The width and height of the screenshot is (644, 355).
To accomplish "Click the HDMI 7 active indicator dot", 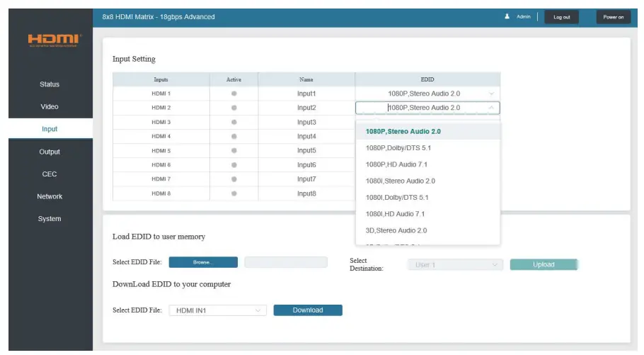I will pos(234,179).
